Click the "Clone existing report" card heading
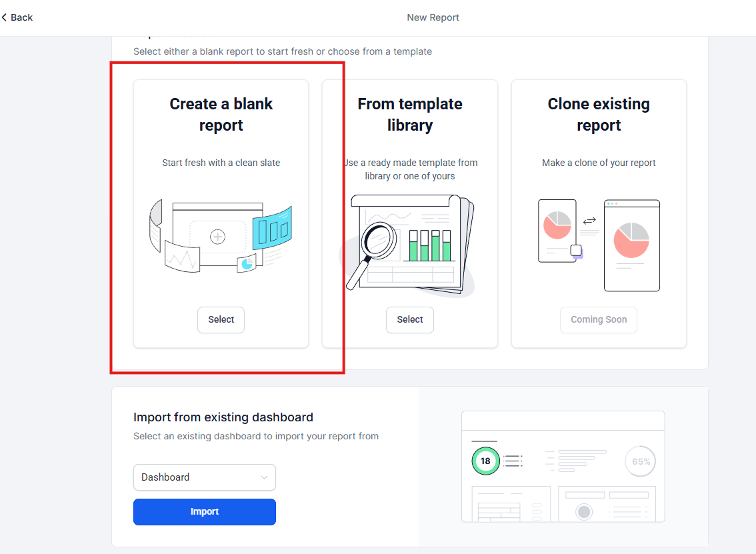Screen dimensions: 756x554 [x=598, y=115]
